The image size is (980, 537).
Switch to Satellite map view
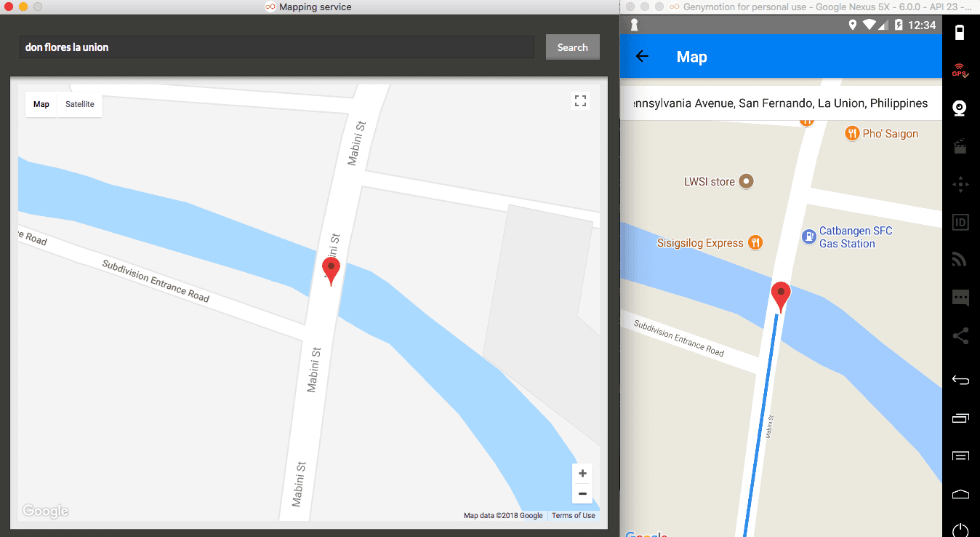[x=79, y=104]
